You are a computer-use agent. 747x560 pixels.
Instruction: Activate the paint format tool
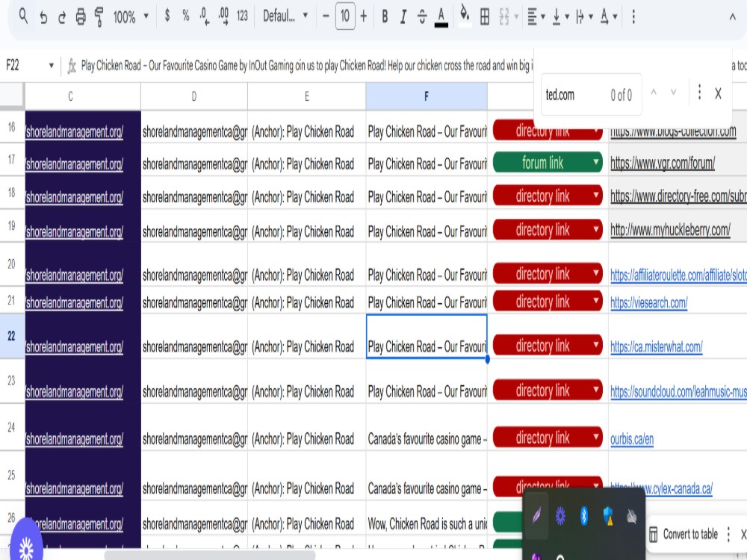(99, 17)
